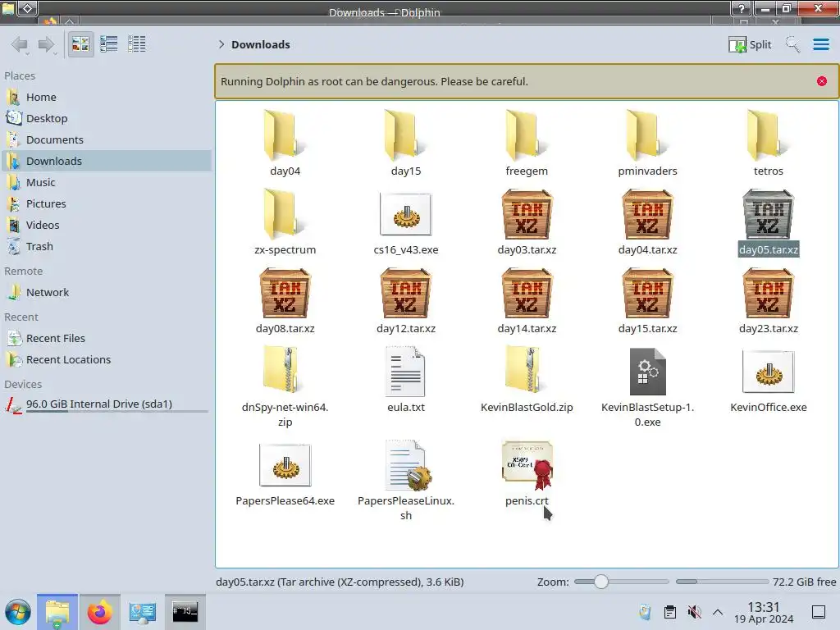Expand the breadcrumb chevron before Downloads

click(221, 44)
